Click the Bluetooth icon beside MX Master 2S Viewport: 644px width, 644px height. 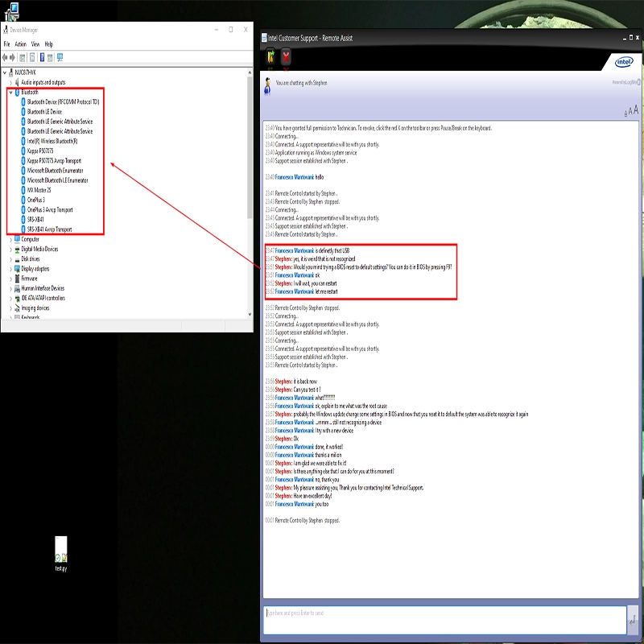pos(23,190)
